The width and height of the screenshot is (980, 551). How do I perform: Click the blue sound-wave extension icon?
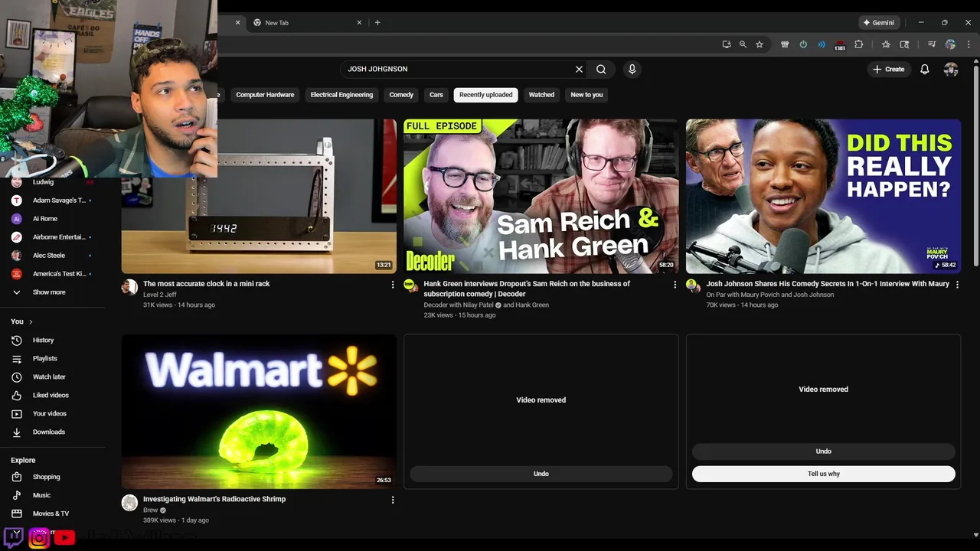pyautogui.click(x=822, y=44)
